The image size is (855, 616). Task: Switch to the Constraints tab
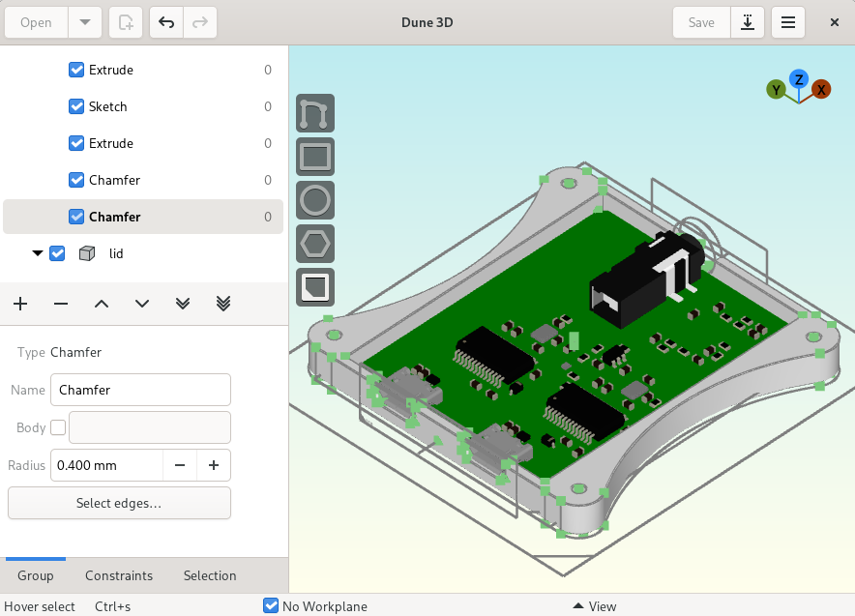click(x=119, y=575)
